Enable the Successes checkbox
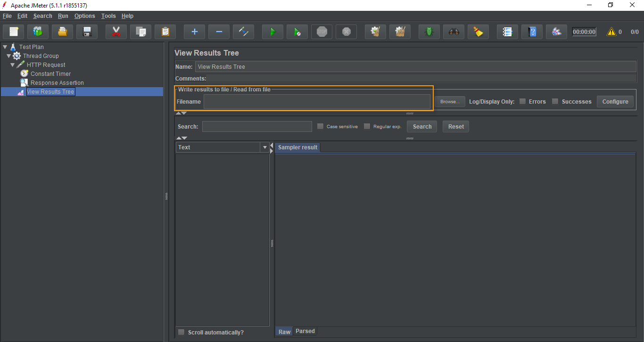Screen dimensions: 644x342 pos(555,101)
